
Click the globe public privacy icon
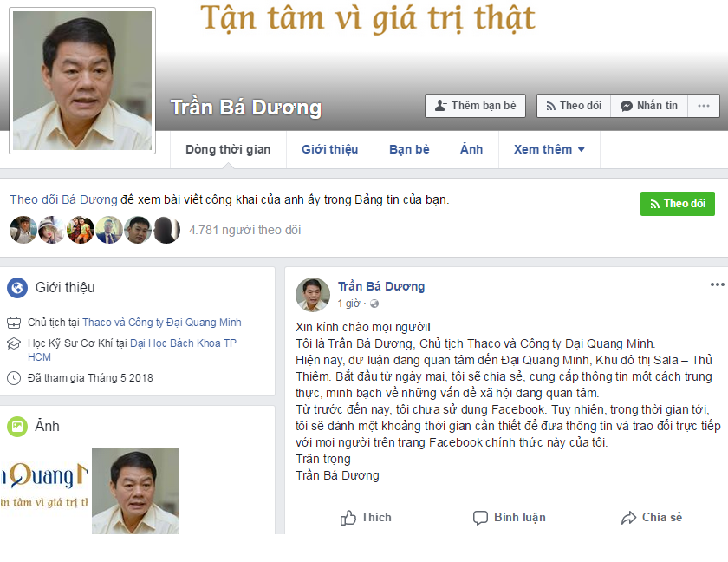click(x=374, y=304)
